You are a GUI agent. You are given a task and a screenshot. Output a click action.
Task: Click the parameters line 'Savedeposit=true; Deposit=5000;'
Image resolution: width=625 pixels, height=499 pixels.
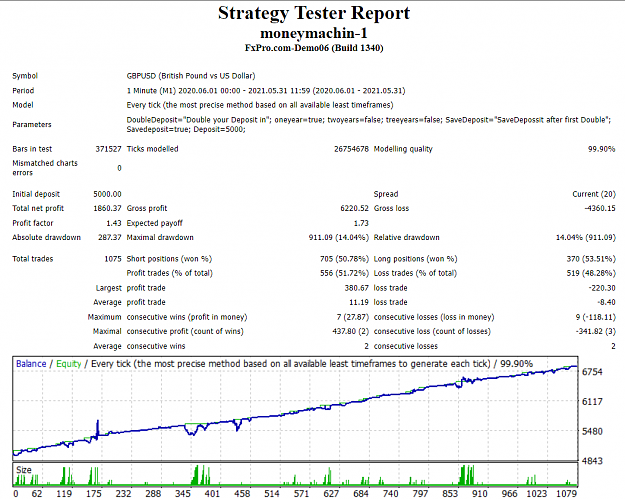tap(186, 129)
